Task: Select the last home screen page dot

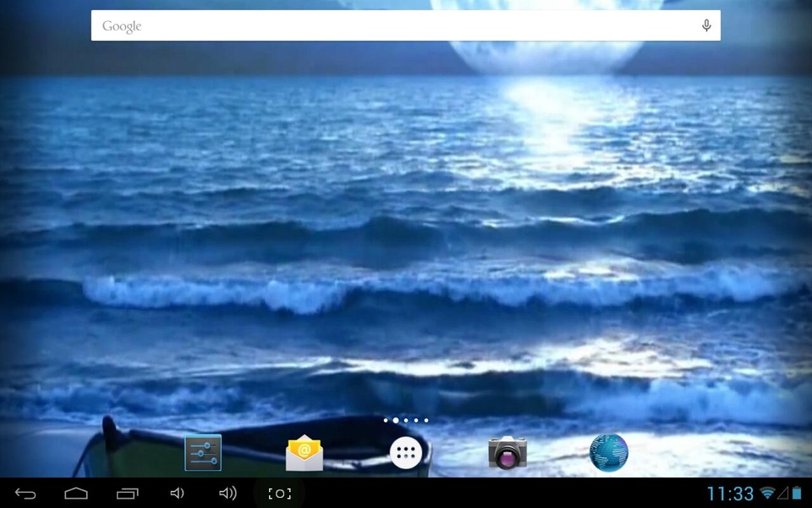Action: click(x=426, y=421)
